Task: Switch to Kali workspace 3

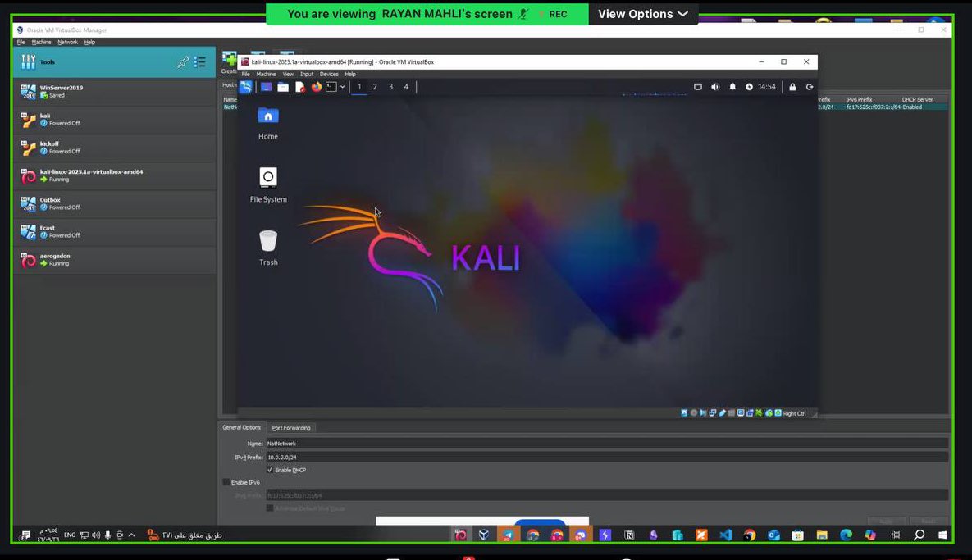Action: pos(390,87)
